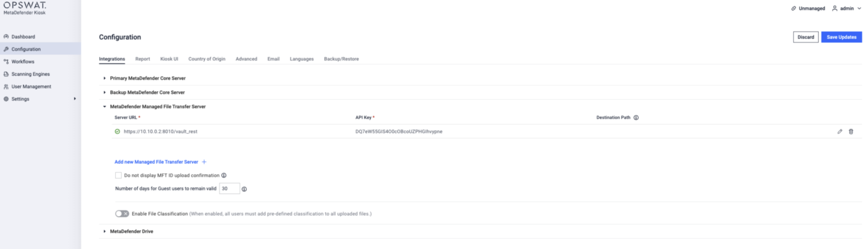Click the API Key column header
This screenshot has height=249, width=868.
363,117
